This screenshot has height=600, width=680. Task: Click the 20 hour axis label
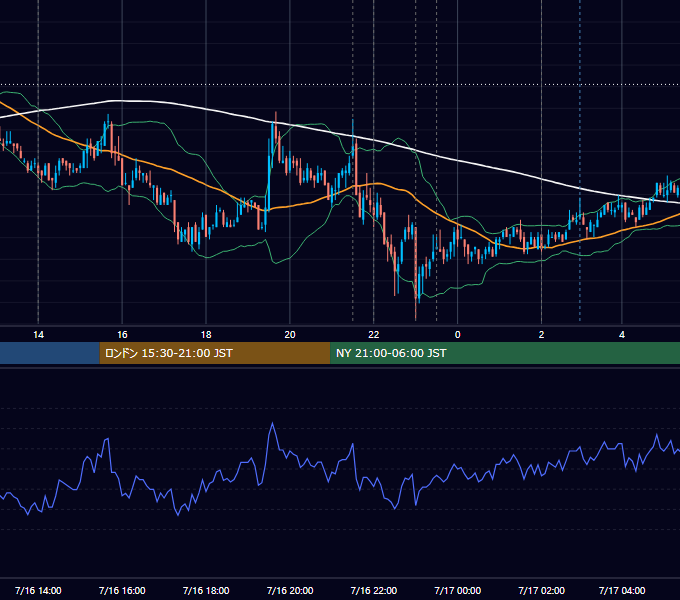pyautogui.click(x=290, y=335)
